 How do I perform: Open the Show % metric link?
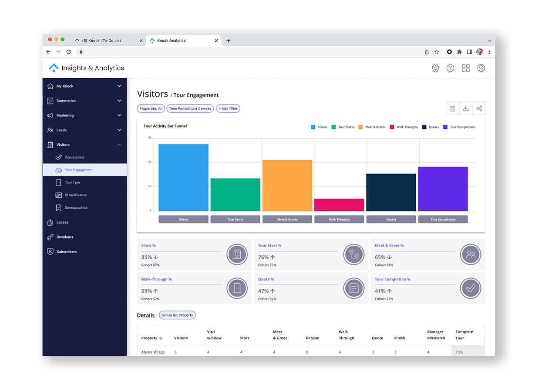[x=148, y=246]
